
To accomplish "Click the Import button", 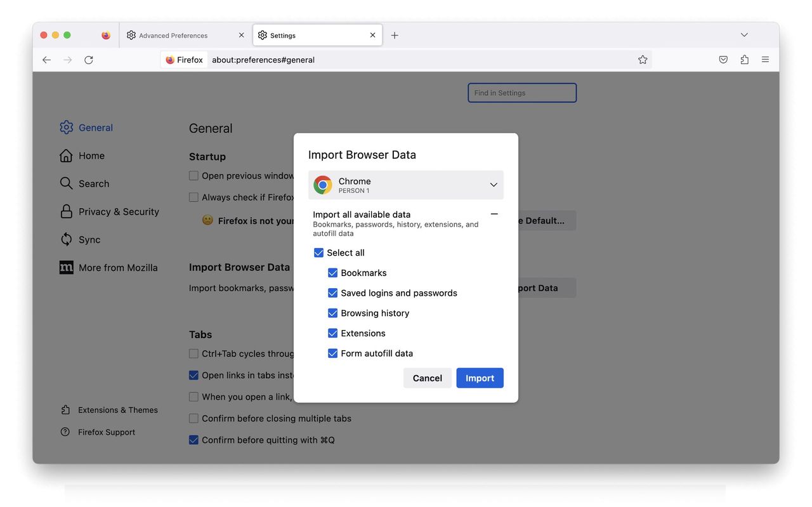I will (480, 378).
